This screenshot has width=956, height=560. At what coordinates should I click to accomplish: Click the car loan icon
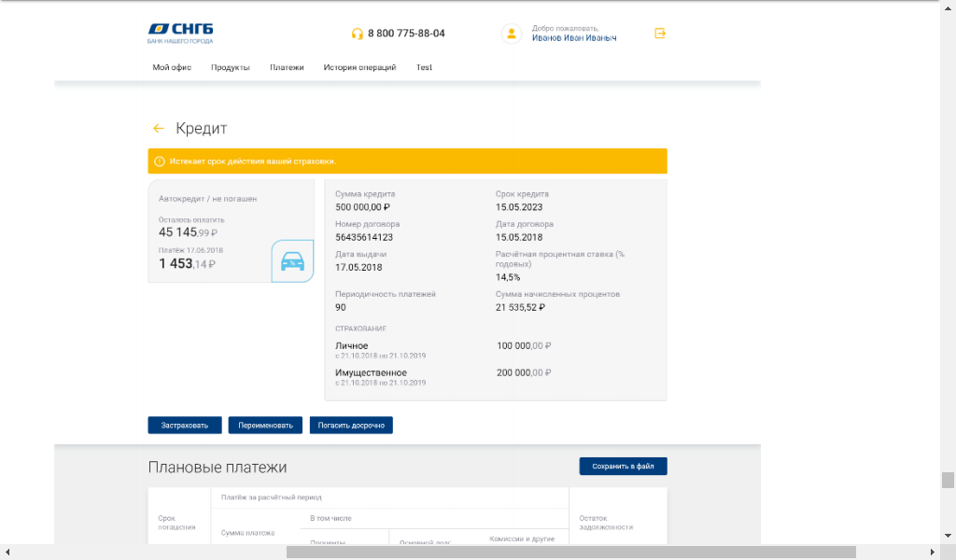tap(292, 262)
